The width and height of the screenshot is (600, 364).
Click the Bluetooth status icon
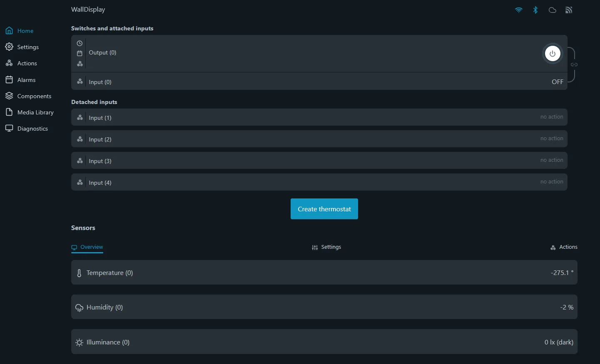click(535, 10)
